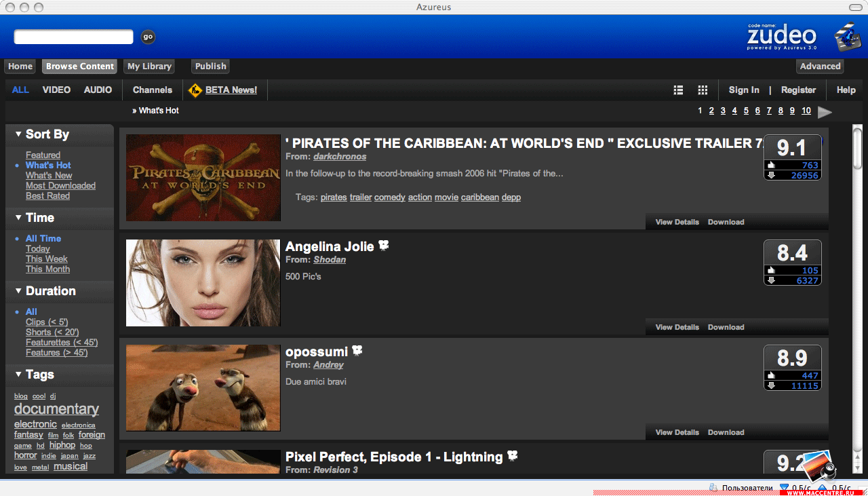Image resolution: width=868 pixels, height=496 pixels.
Task: Collapse the Tags section
Action: click(18, 375)
